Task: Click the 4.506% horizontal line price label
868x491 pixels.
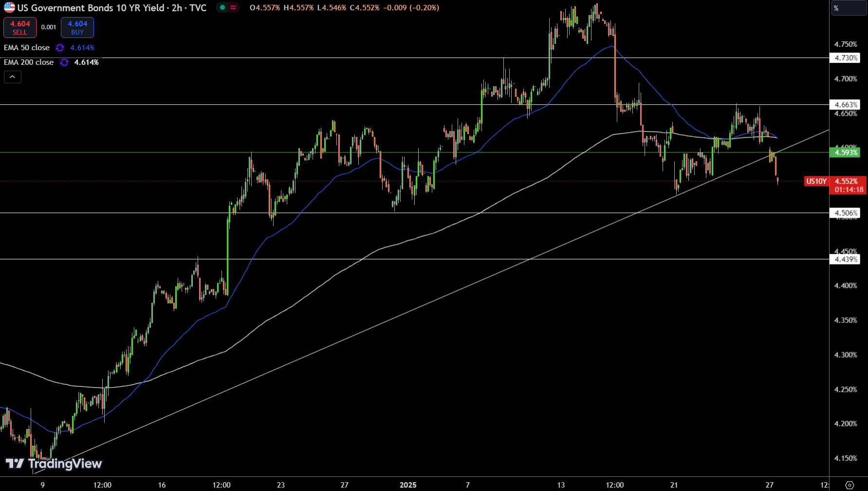Action: 846,213
